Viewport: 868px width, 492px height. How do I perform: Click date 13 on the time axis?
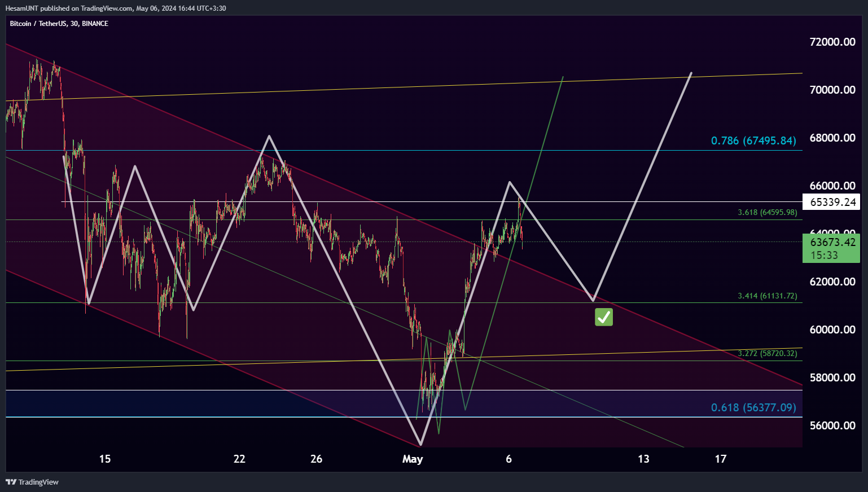click(x=643, y=459)
